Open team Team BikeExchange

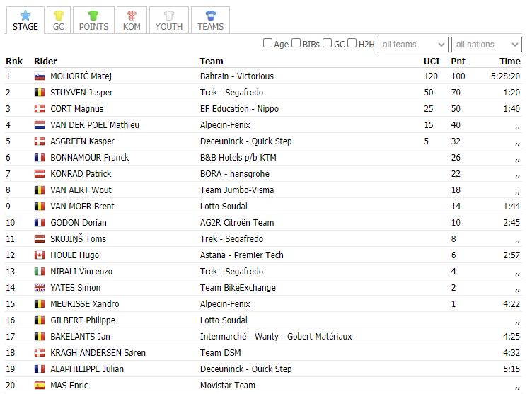238,288
